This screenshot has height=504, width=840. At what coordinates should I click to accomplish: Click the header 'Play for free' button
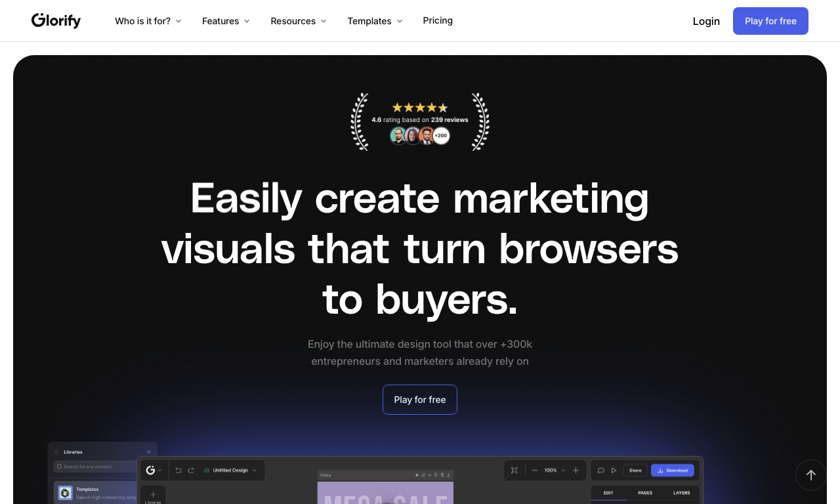pos(770,21)
